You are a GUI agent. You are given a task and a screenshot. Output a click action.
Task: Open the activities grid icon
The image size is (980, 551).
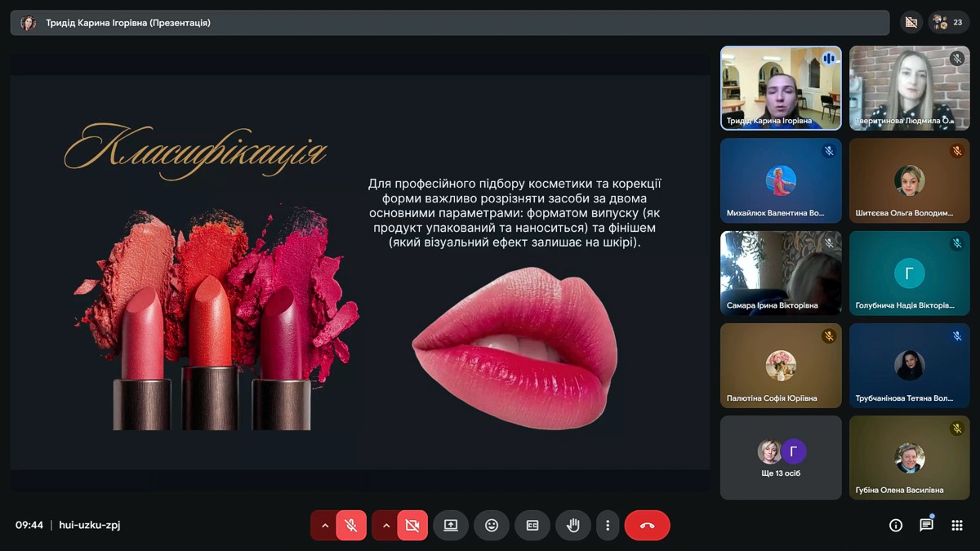957,526
